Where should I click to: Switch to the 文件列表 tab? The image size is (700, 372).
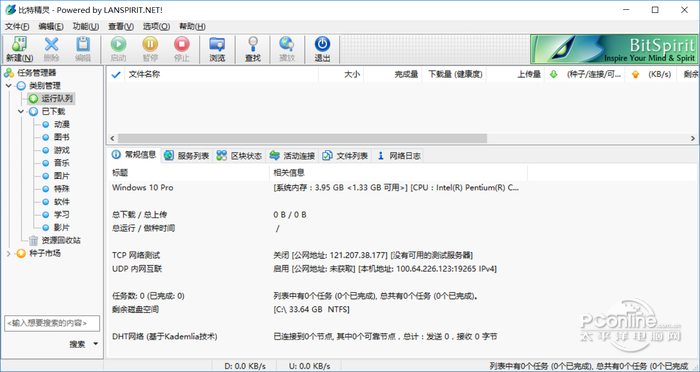345,155
